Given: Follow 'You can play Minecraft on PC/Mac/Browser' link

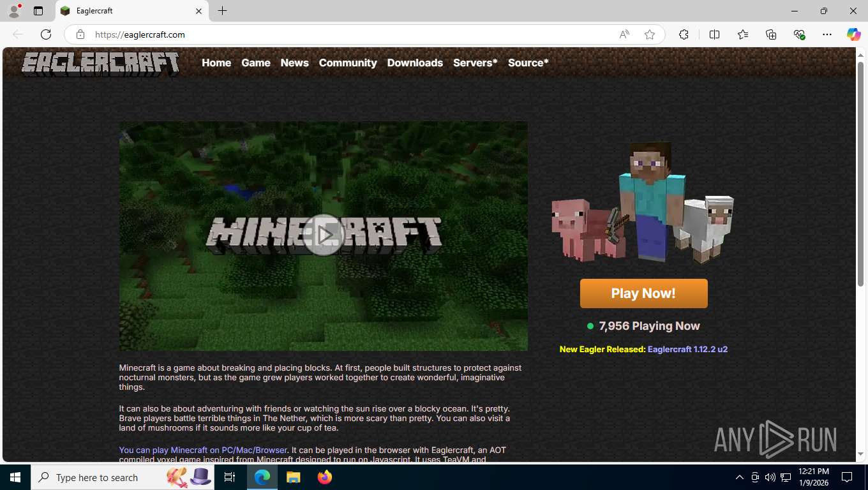Looking at the screenshot, I should [203, 450].
